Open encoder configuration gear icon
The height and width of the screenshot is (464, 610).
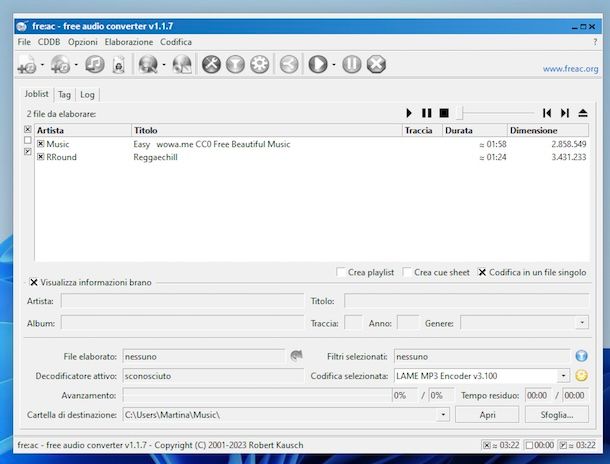259,64
